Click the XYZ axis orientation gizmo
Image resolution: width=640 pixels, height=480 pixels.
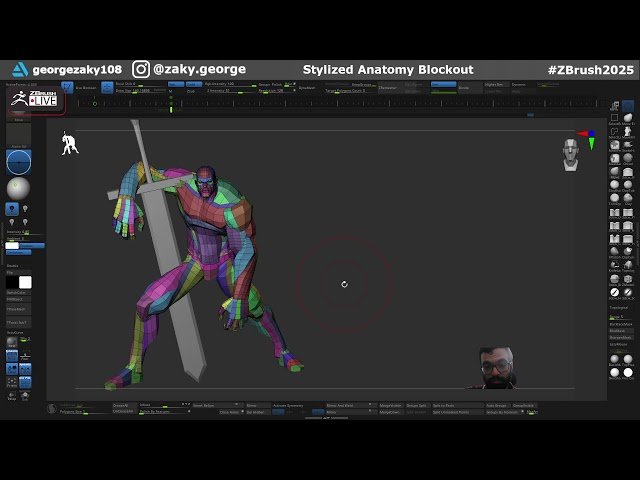(587, 139)
